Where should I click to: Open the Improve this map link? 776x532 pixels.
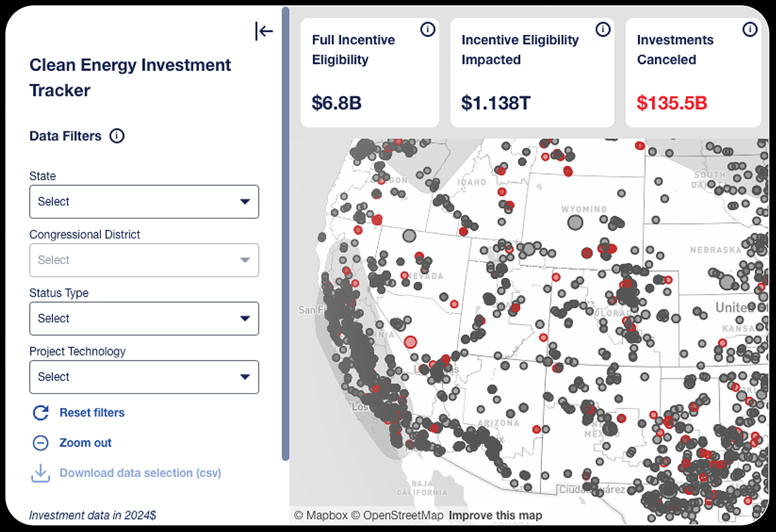pyautogui.click(x=495, y=516)
